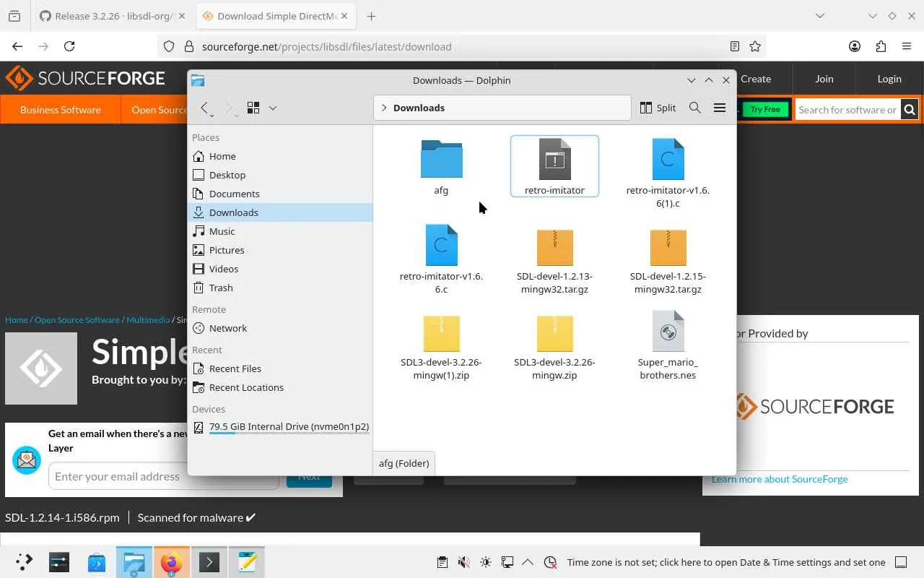The image size is (924, 578).
Task: Select Home in Places panel
Action: click(x=281, y=156)
